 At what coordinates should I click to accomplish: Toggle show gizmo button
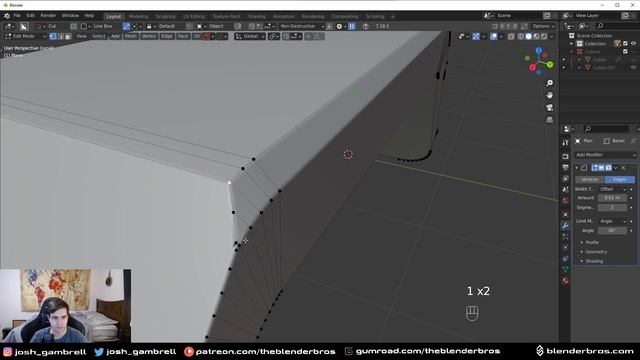[x=476, y=36]
